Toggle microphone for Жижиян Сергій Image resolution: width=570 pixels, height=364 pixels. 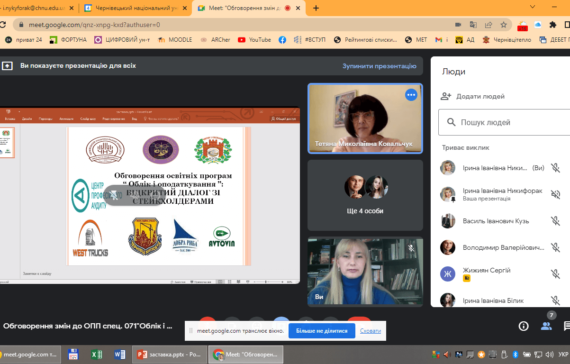pos(555,273)
